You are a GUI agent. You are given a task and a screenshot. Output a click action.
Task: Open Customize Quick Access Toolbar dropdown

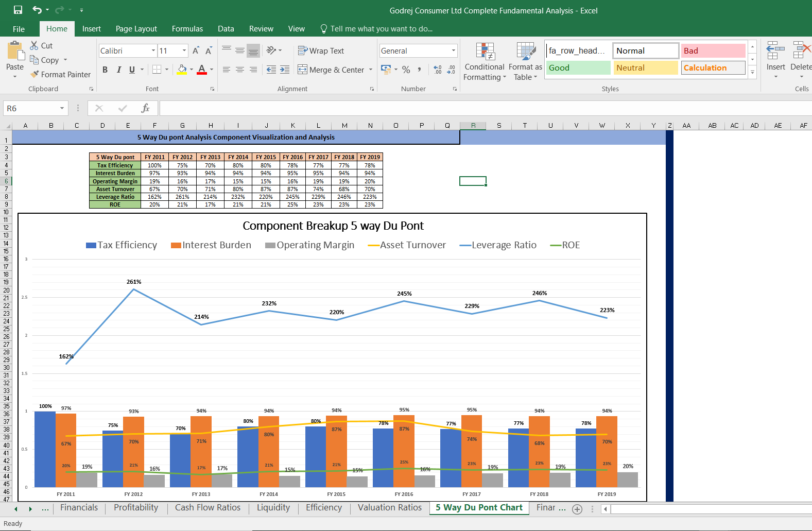[81, 10]
